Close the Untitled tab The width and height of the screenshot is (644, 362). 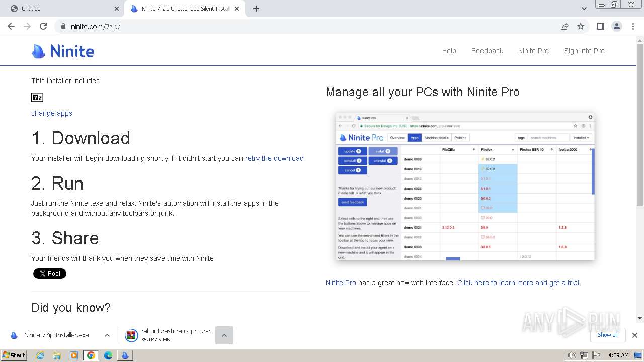117,9
